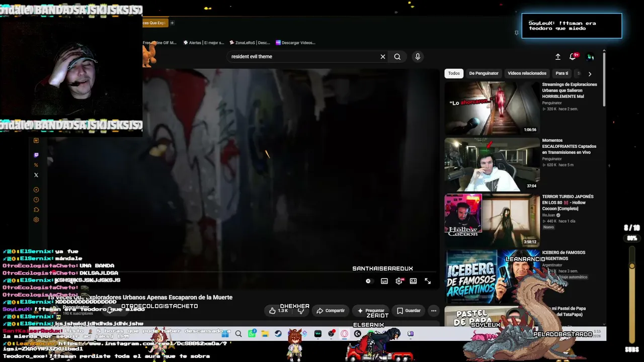The image size is (644, 362).
Task: Select the 'Para ti' filter chip
Action: coord(562,73)
